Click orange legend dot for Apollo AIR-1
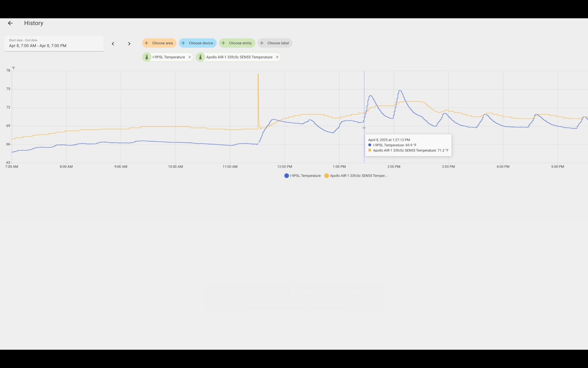The width and height of the screenshot is (588, 368). point(326,176)
